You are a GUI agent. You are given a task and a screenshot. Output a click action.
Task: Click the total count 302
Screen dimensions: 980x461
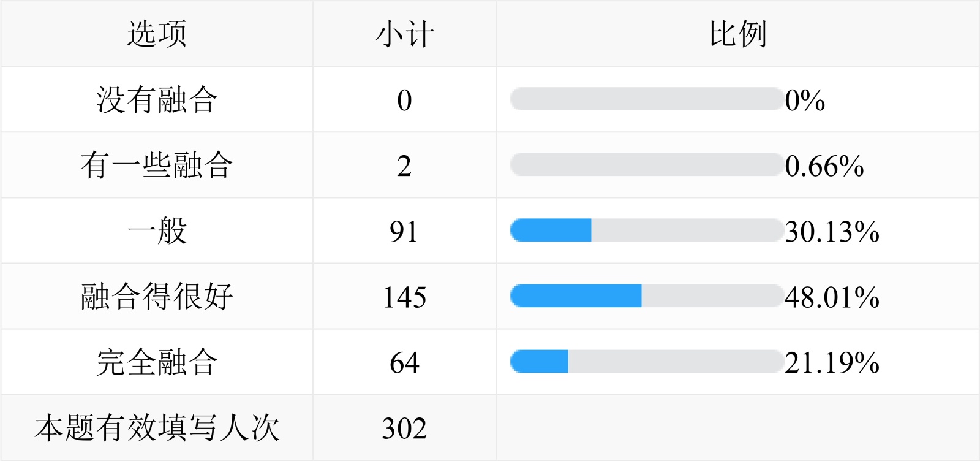point(404,429)
